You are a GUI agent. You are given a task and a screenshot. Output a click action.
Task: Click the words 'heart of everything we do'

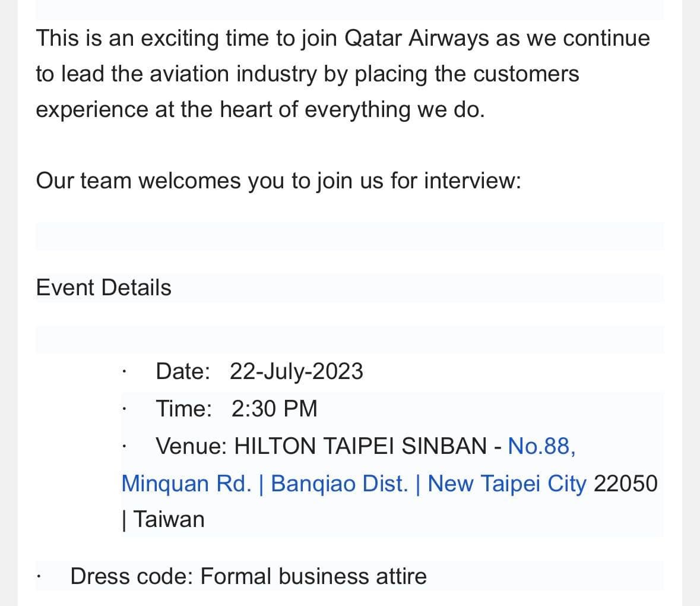click(x=352, y=109)
